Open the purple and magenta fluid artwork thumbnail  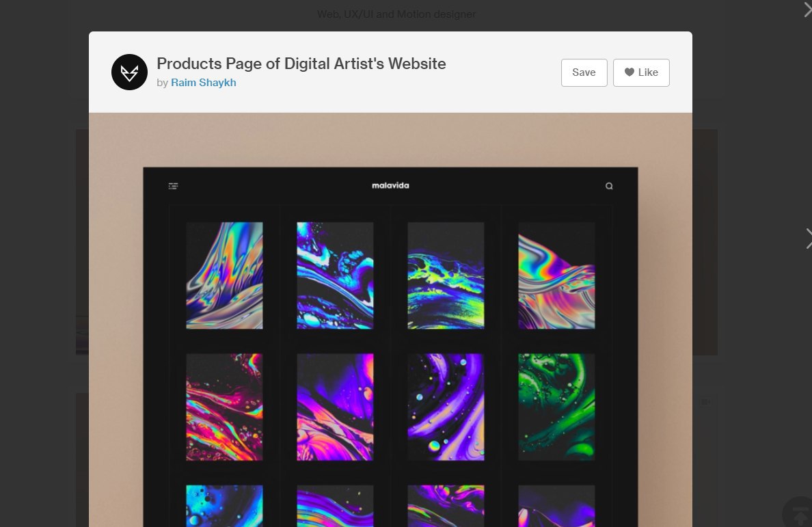[x=335, y=407]
